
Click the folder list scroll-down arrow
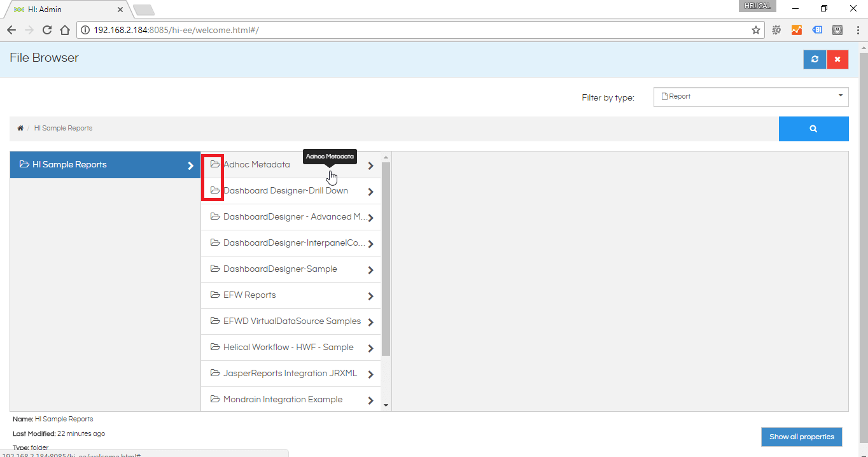coord(386,405)
